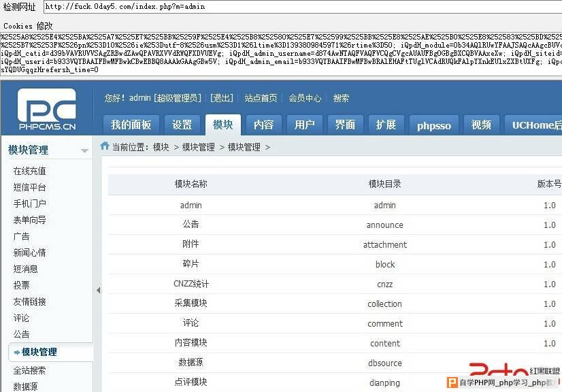Select 公告 in the sidebar
This screenshot has width=562, height=392.
(21, 334)
